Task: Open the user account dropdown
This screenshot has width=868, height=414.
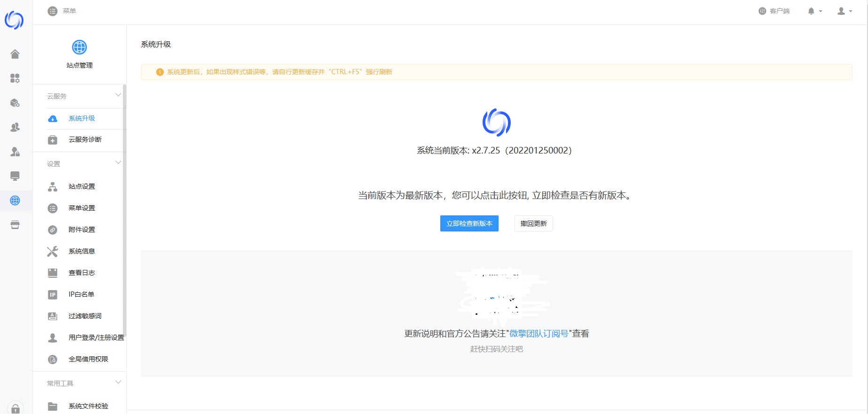Action: click(x=844, y=11)
